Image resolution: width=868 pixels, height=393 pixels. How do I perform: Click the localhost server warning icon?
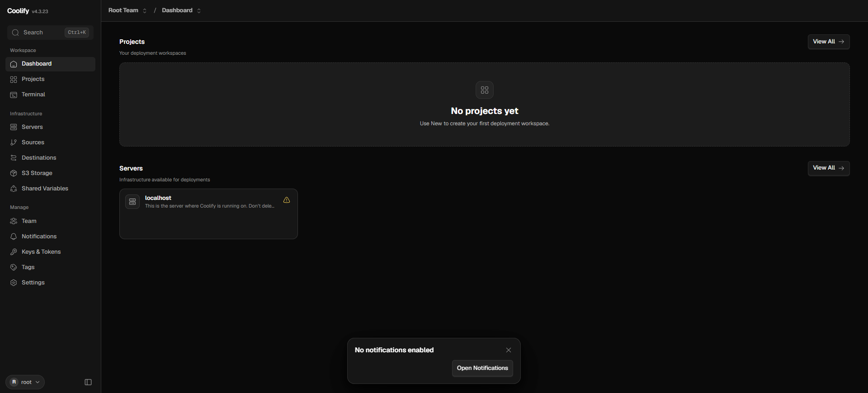tap(287, 200)
